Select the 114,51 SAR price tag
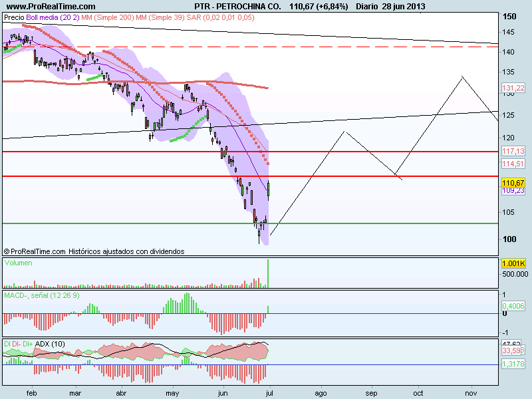The image size is (532, 399). [x=513, y=164]
